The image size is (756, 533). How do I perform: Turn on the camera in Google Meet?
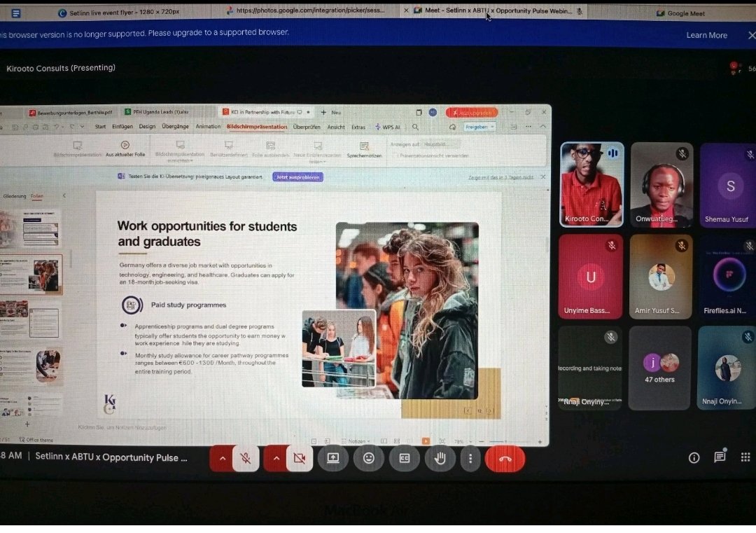click(300, 458)
